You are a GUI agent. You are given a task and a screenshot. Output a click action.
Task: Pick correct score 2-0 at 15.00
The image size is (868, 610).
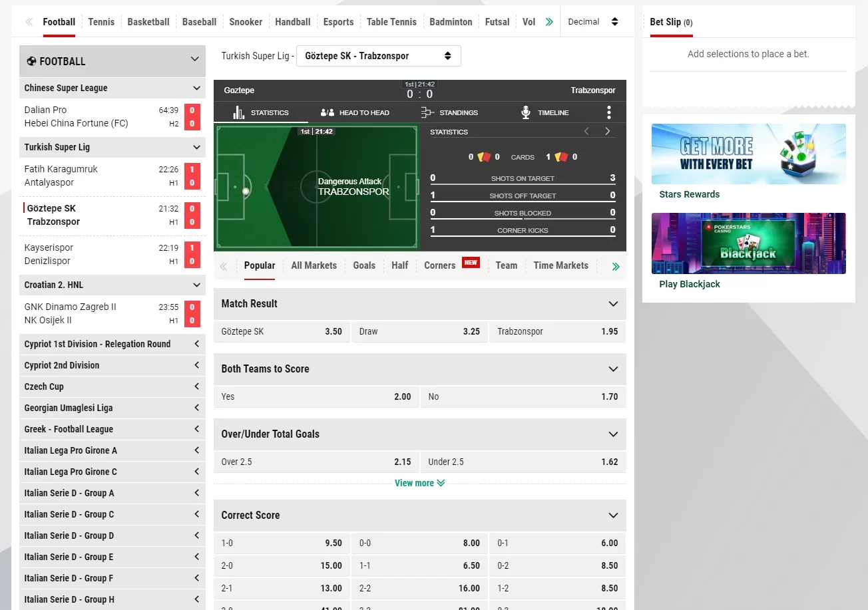pyautogui.click(x=282, y=565)
